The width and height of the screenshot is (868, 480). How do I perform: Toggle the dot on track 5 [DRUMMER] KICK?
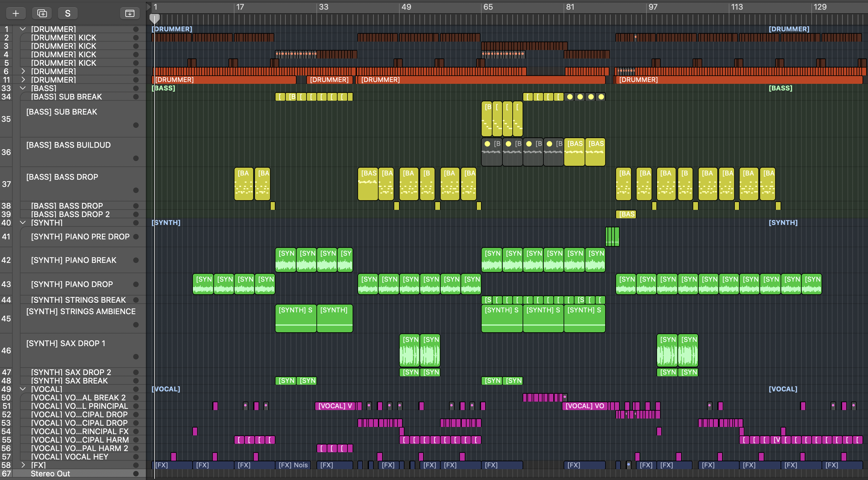pyautogui.click(x=136, y=63)
